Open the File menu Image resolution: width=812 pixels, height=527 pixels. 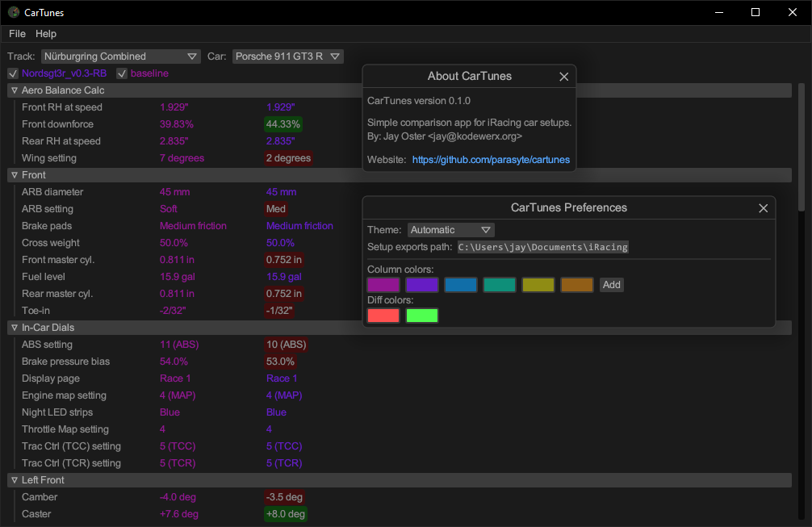[x=17, y=34]
